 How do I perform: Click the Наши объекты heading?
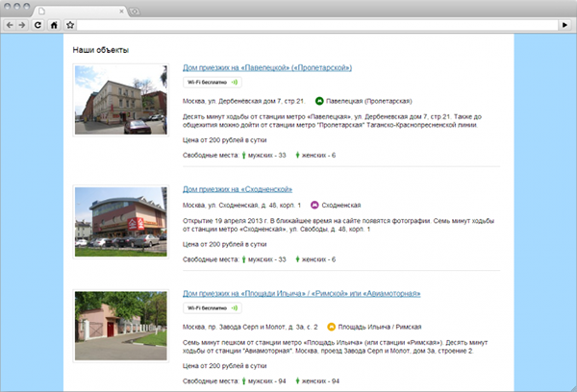(100, 50)
